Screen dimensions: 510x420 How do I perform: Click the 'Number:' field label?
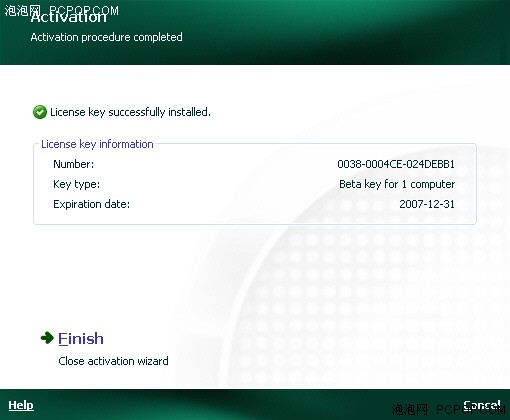click(x=74, y=164)
